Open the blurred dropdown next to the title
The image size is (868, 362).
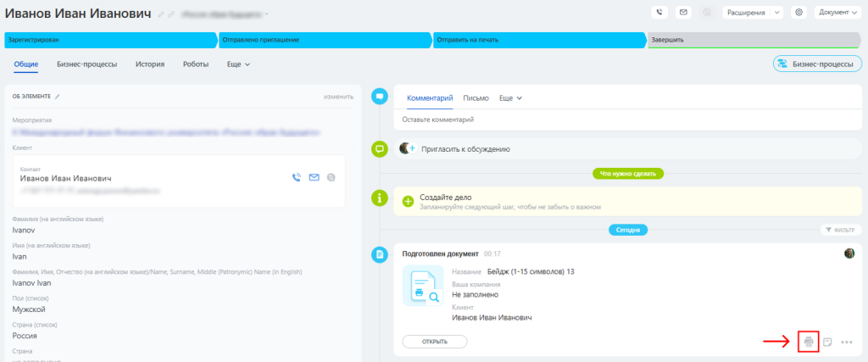tap(224, 14)
